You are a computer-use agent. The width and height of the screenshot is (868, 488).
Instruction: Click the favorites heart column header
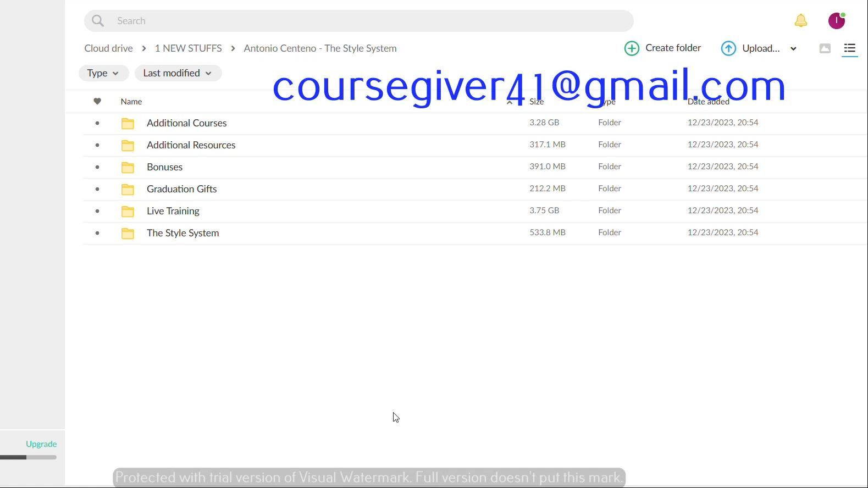coord(97,101)
